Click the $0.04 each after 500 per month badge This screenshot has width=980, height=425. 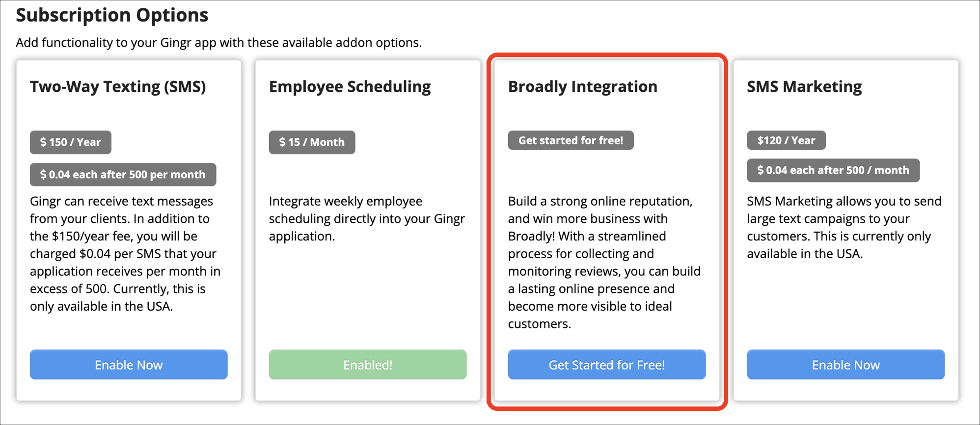123,174
